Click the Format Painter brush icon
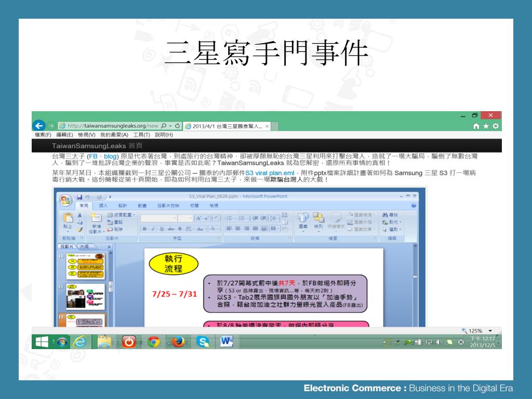This screenshot has width=532, height=399. (x=79, y=229)
